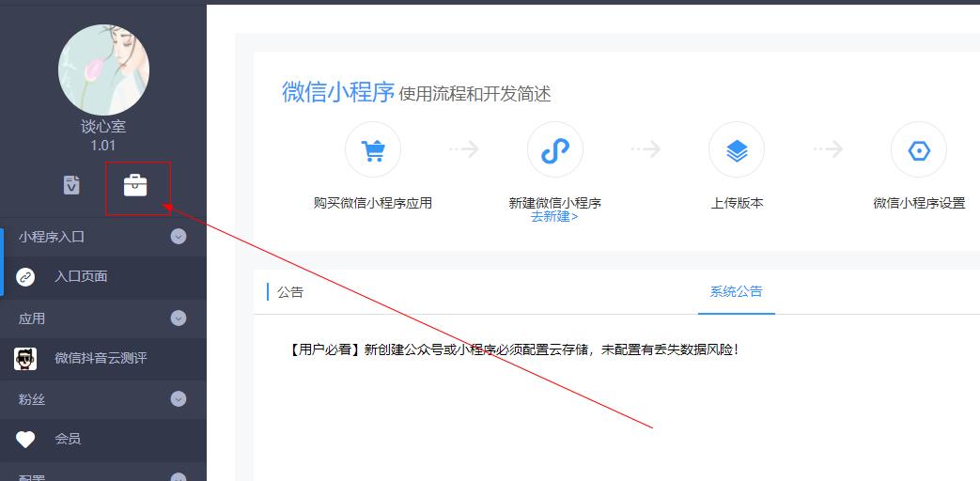Click the 谈心室 profile avatar
Screen dimensions: 980x481
coord(103,70)
